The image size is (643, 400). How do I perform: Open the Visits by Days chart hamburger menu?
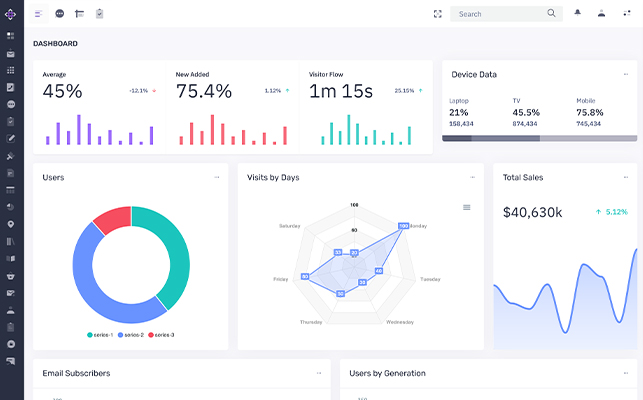pyautogui.click(x=466, y=207)
